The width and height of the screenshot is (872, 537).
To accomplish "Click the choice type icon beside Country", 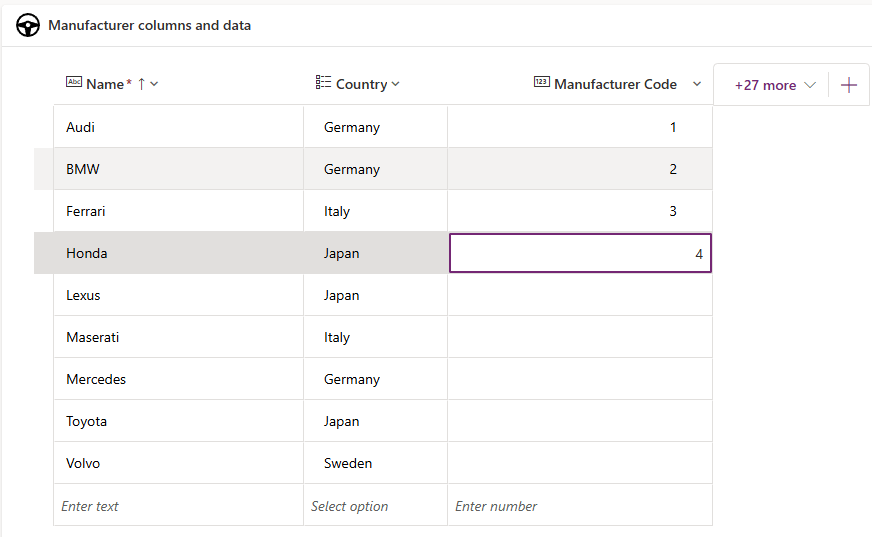I will [x=323, y=83].
